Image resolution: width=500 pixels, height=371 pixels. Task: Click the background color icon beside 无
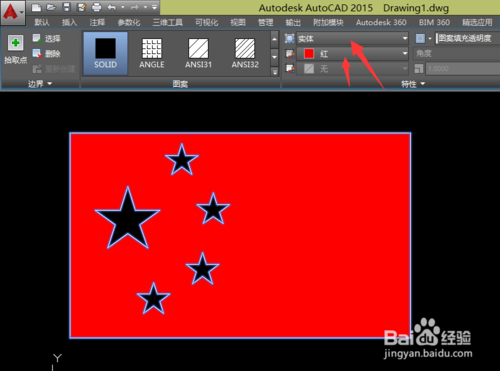pyautogui.click(x=289, y=69)
